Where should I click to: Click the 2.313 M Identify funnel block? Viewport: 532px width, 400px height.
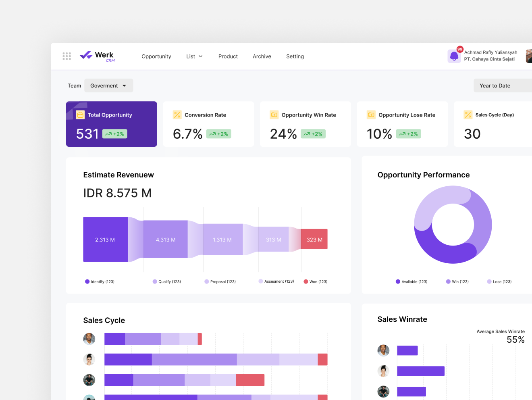coord(106,240)
